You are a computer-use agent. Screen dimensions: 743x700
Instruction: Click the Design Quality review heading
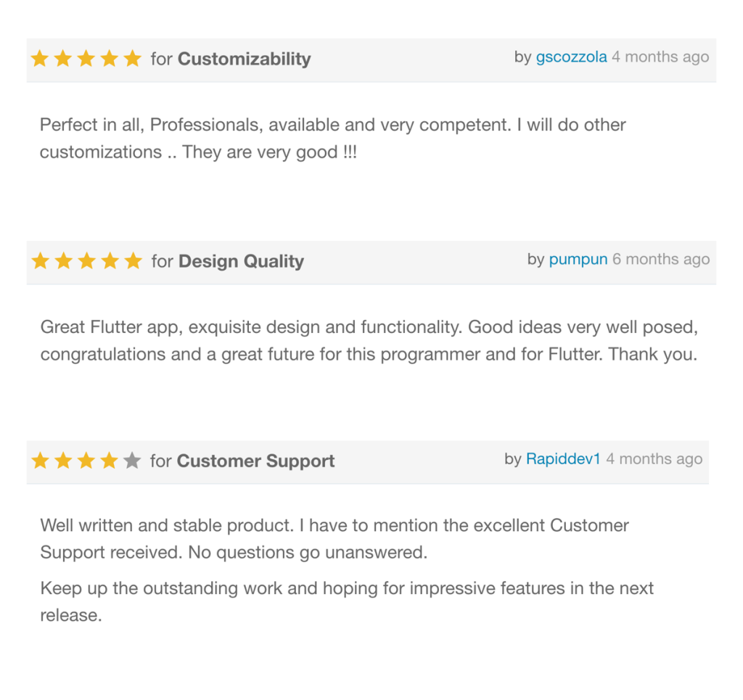point(241,261)
